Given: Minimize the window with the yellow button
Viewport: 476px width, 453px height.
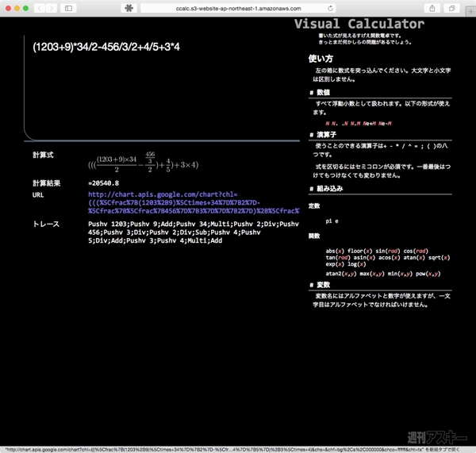Looking at the screenshot, I should tap(17, 8).
